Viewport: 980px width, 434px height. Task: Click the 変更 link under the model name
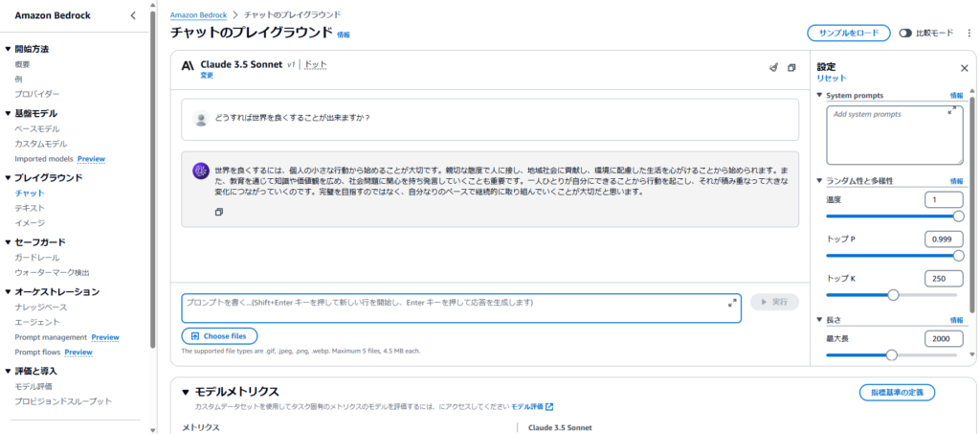tap(207, 75)
